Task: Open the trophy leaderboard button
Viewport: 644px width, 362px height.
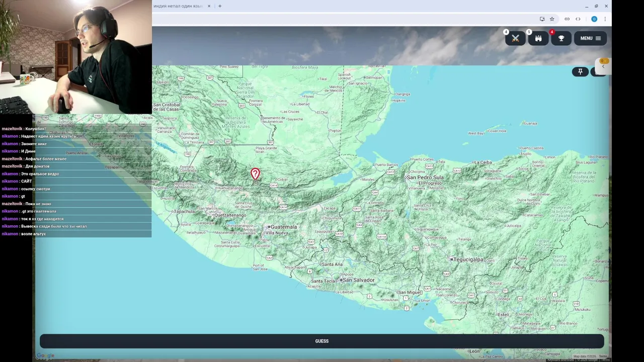Action: tap(561, 38)
